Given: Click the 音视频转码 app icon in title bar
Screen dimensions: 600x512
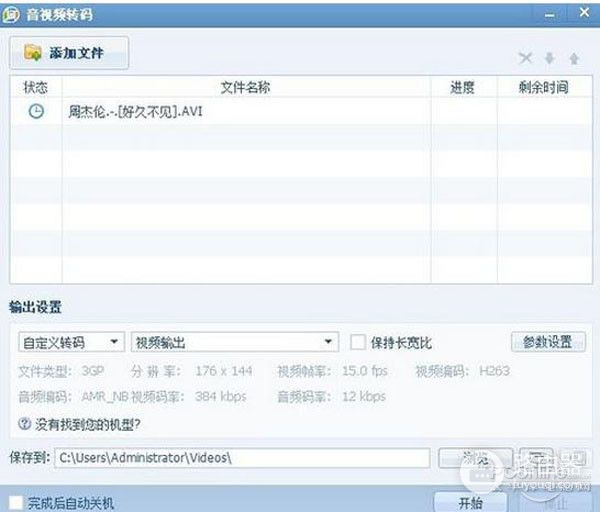Looking at the screenshot, I should pos(11,15).
